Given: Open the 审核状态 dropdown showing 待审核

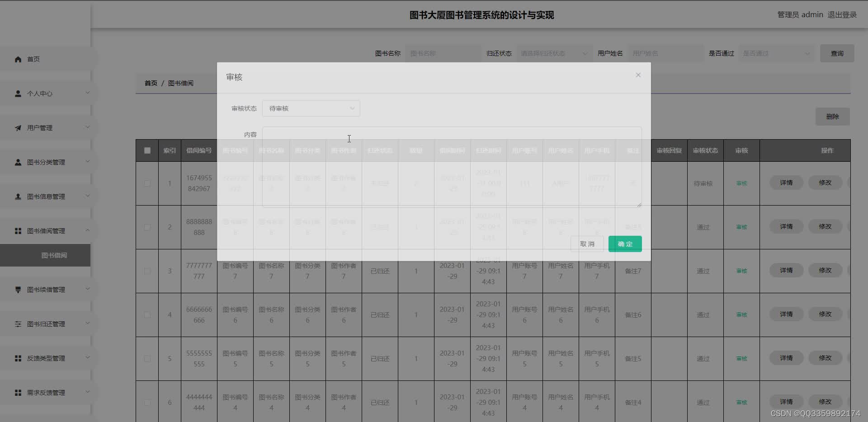Looking at the screenshot, I should [x=311, y=108].
